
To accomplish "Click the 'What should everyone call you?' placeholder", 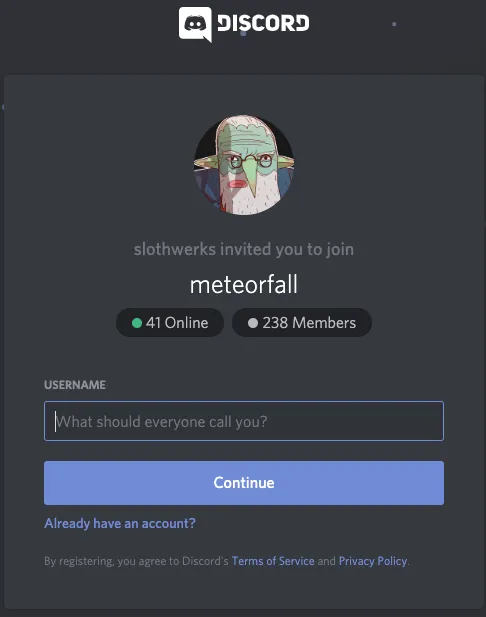I will click(161, 422).
